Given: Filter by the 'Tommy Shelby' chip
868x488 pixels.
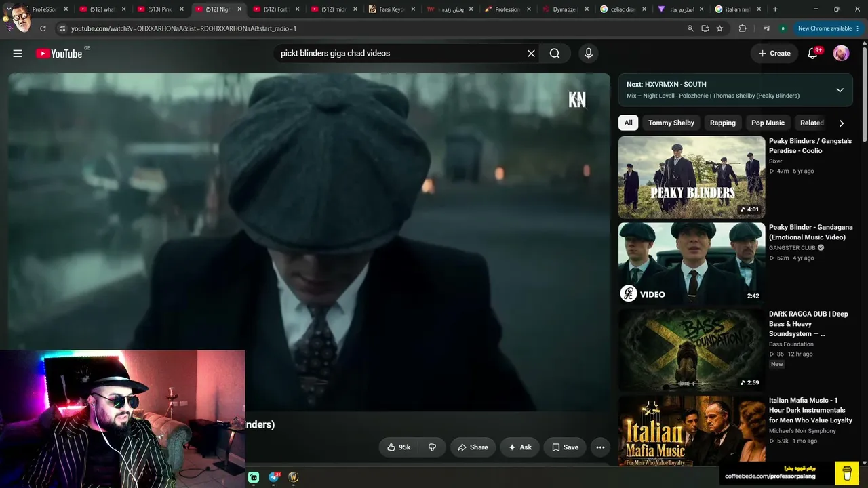Looking at the screenshot, I should 671,123.
